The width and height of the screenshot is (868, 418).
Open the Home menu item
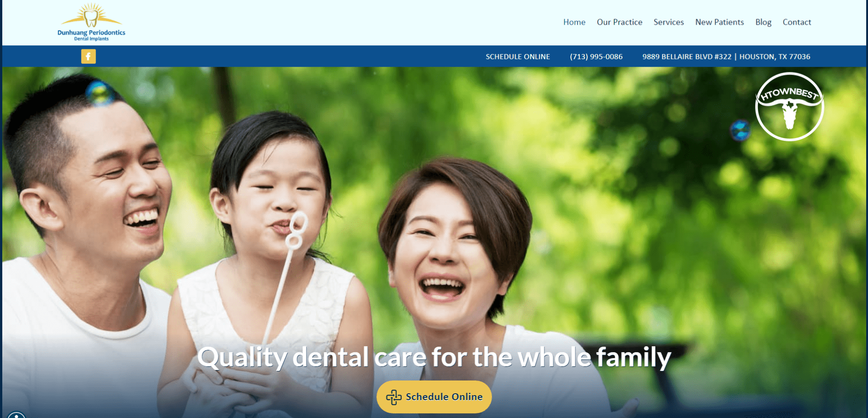574,22
